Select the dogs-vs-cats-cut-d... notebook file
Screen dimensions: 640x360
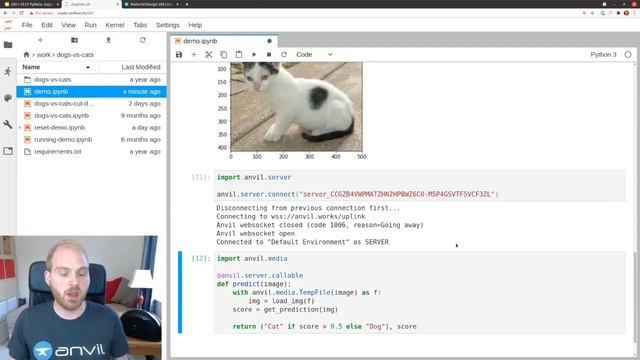91,103
